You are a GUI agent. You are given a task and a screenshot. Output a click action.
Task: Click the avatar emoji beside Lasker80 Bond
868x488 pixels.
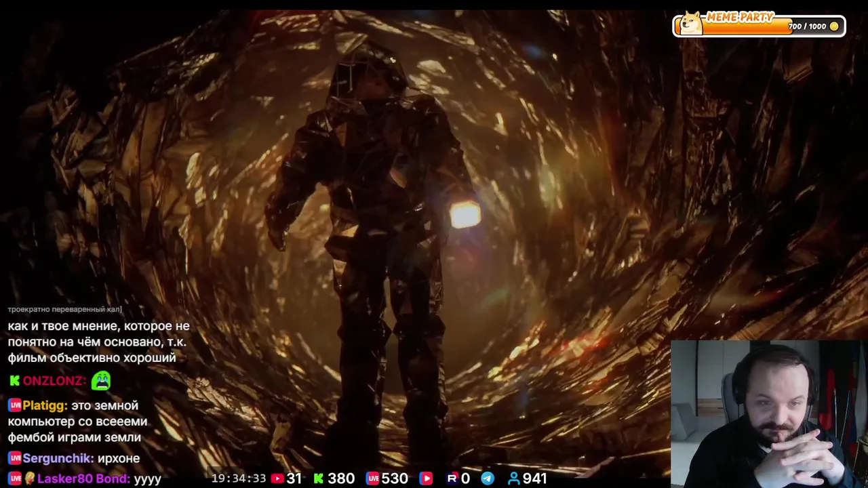pos(30,479)
